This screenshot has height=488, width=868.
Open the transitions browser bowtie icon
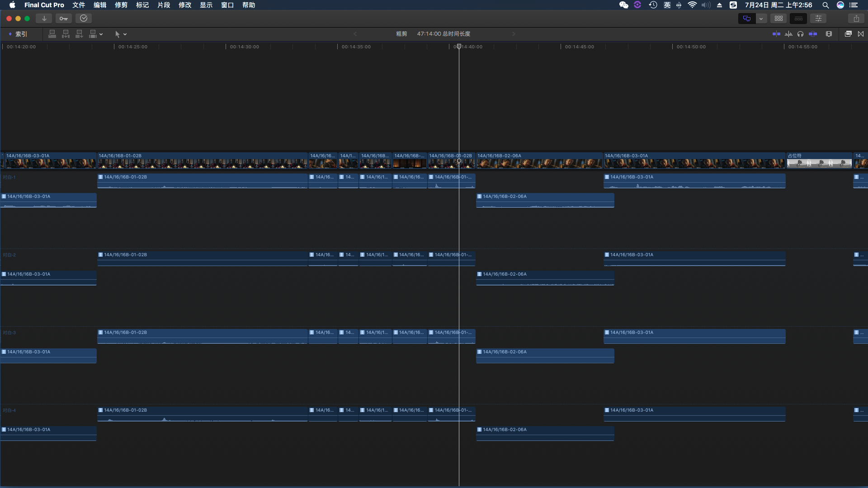(861, 34)
